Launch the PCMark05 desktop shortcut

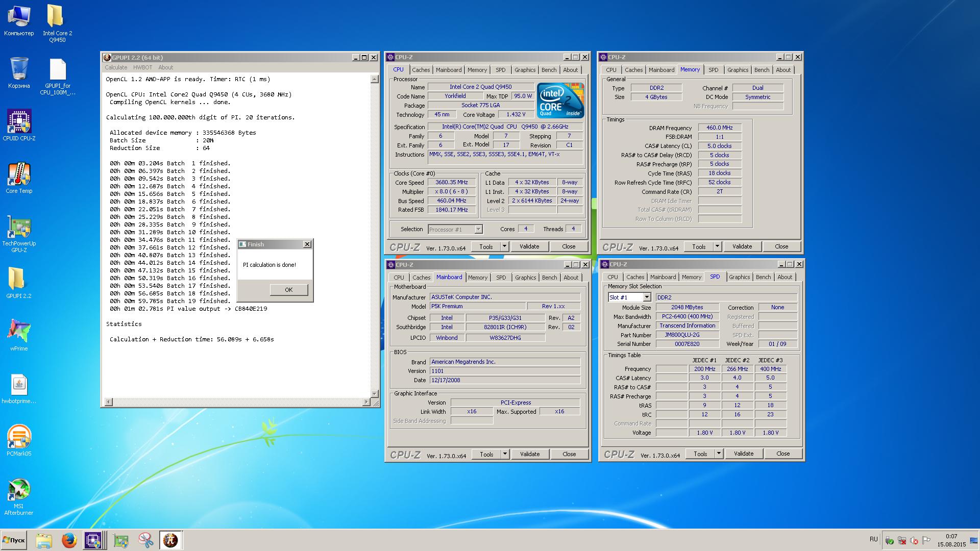point(19,440)
